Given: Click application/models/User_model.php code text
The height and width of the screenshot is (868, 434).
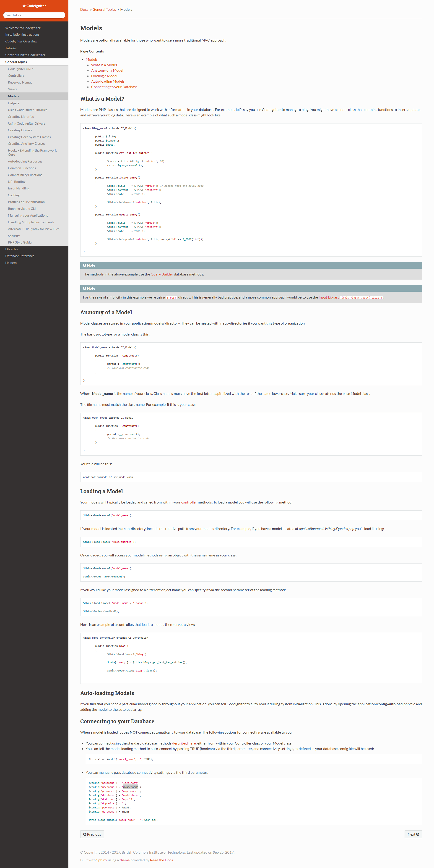Looking at the screenshot, I should click(108, 477).
